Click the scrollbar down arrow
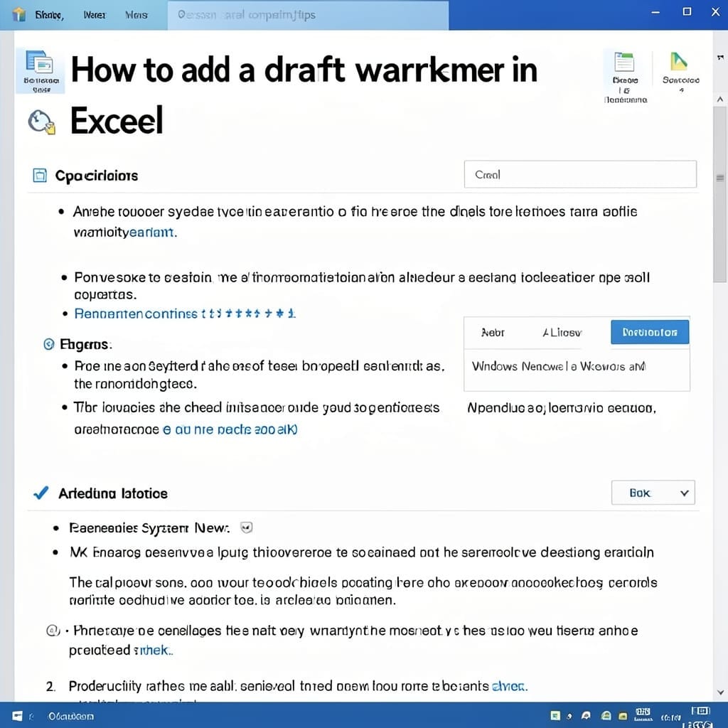728x728 pixels. tap(720, 692)
